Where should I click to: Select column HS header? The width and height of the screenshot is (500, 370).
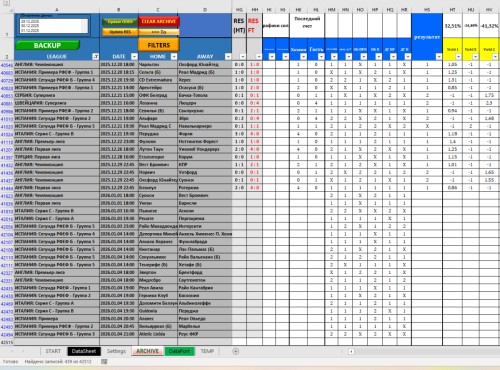point(427,10)
